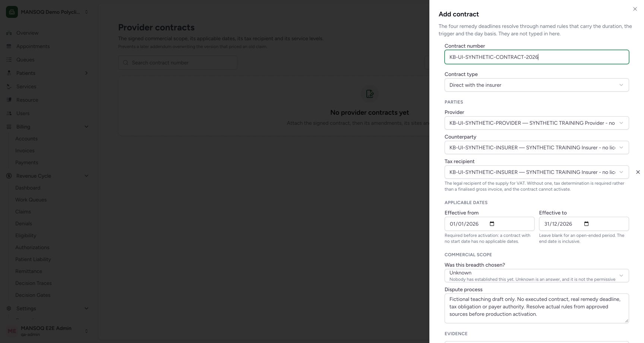Click the search magnifier icon
Image resolution: width=644 pixels, height=343 pixels.
pos(126,63)
